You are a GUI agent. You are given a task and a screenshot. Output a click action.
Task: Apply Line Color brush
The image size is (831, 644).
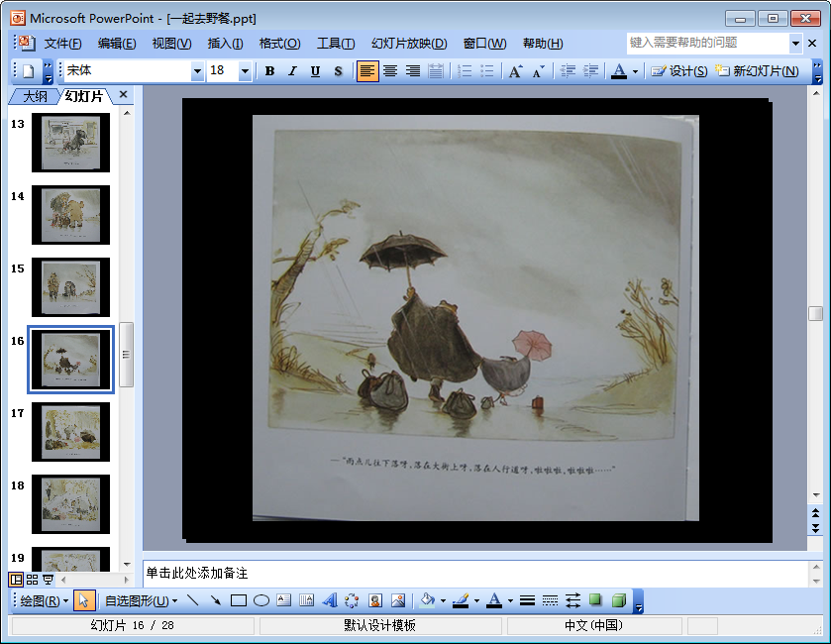coord(461,600)
